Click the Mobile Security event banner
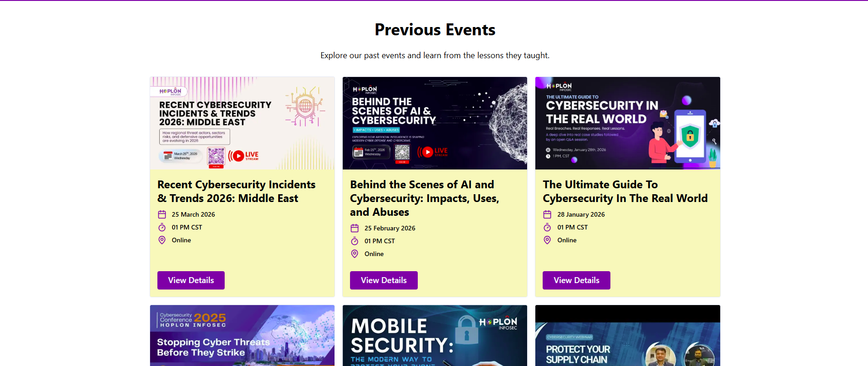The height and width of the screenshot is (366, 868). [435, 336]
